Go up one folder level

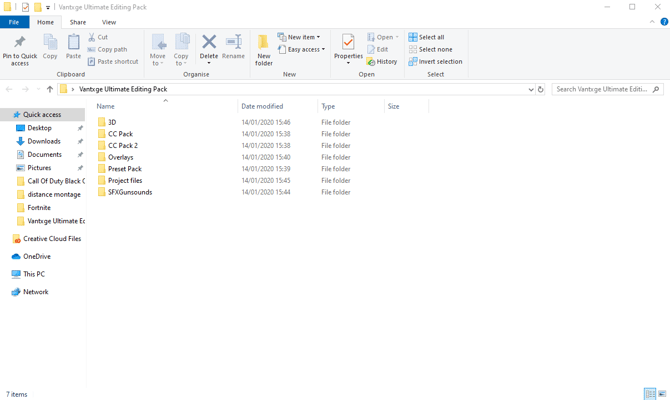click(x=50, y=89)
